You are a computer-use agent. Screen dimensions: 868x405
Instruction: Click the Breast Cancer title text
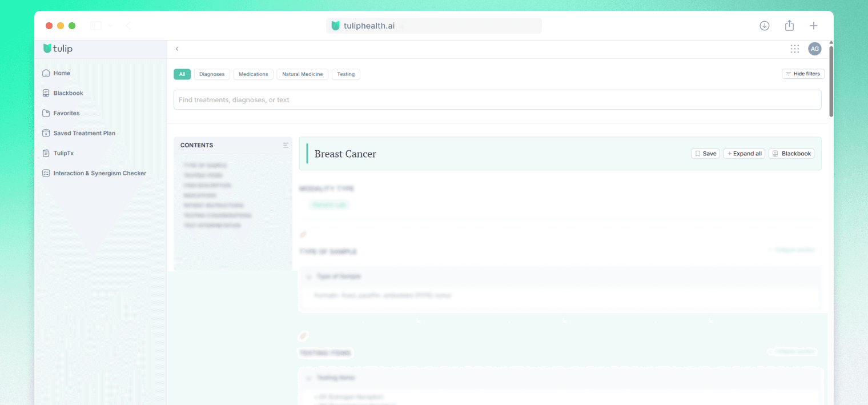(x=345, y=154)
